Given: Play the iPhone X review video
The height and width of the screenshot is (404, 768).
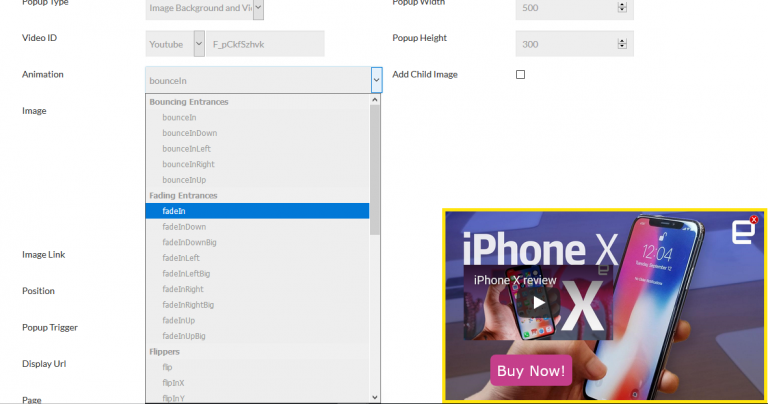Looking at the screenshot, I should [x=539, y=303].
